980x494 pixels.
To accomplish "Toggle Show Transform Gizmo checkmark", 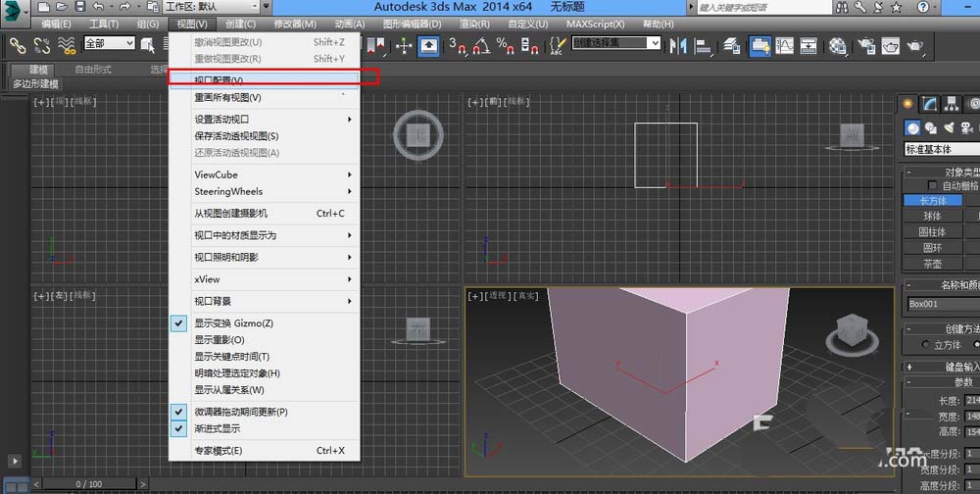I will (x=178, y=323).
